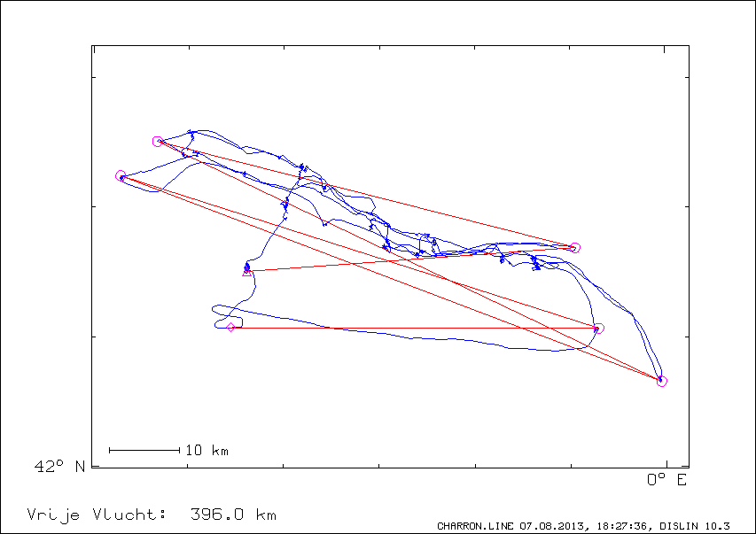The height and width of the screenshot is (534, 756).
Task: Select the northernmost magenta circle turnpoint
Action: click(157, 141)
